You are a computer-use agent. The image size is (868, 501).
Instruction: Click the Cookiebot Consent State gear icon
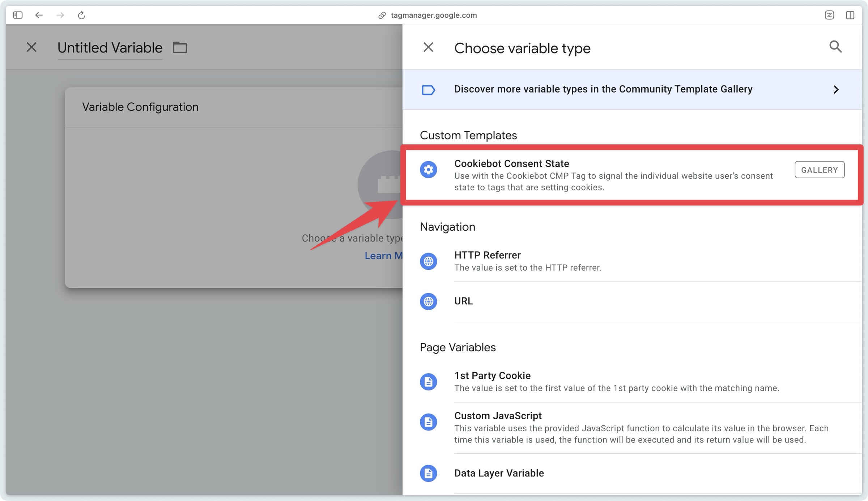429,170
